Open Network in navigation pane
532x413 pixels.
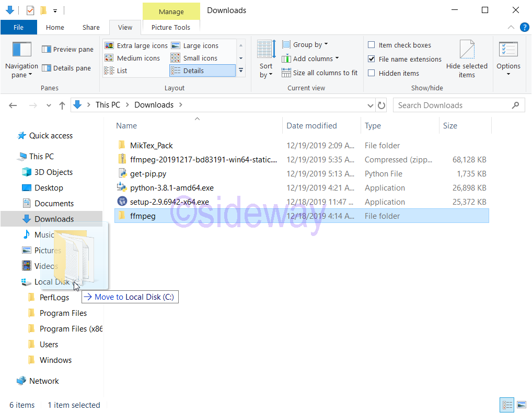[38, 381]
